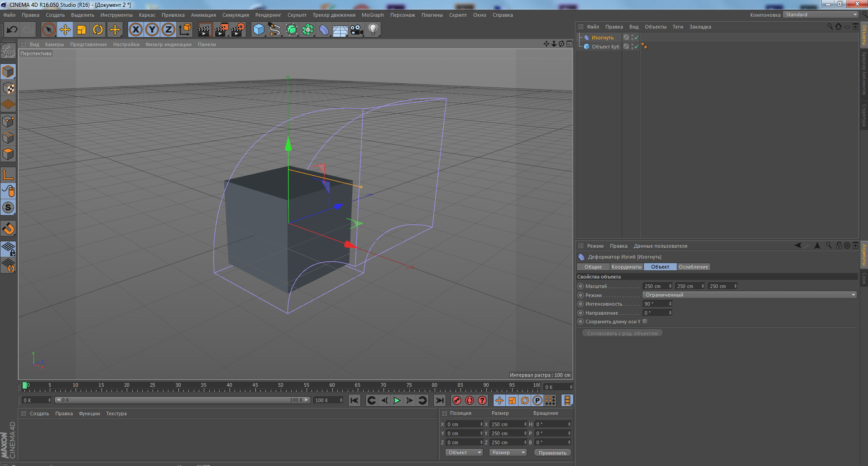Viewport: 868px width, 466px height.
Task: Enable Polygons mode in left sidebar
Action: click(9, 154)
